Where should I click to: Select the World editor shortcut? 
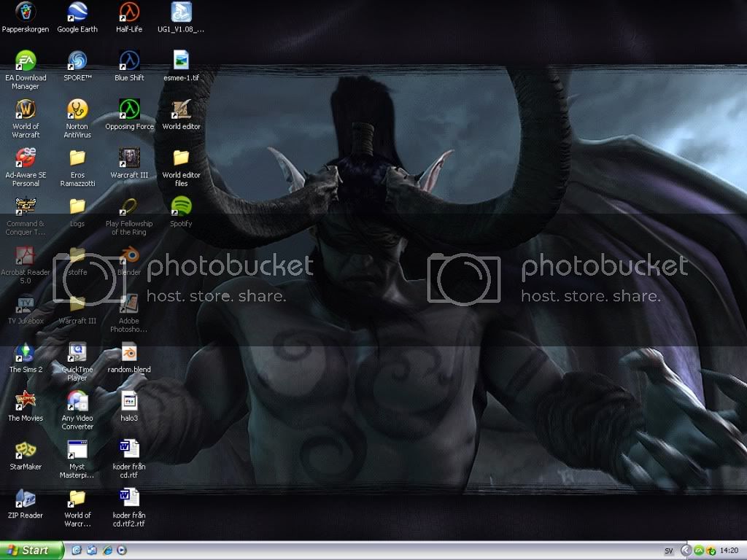tap(181, 114)
